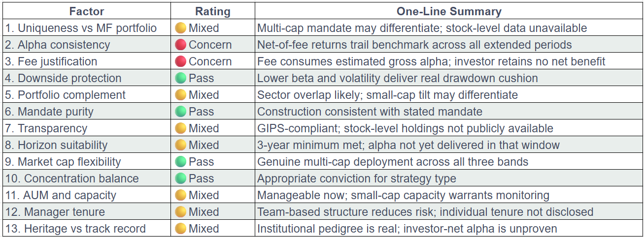The height and width of the screenshot is (237, 644).
Task: Click the One-Line Summary column header
Action: (x=449, y=11)
